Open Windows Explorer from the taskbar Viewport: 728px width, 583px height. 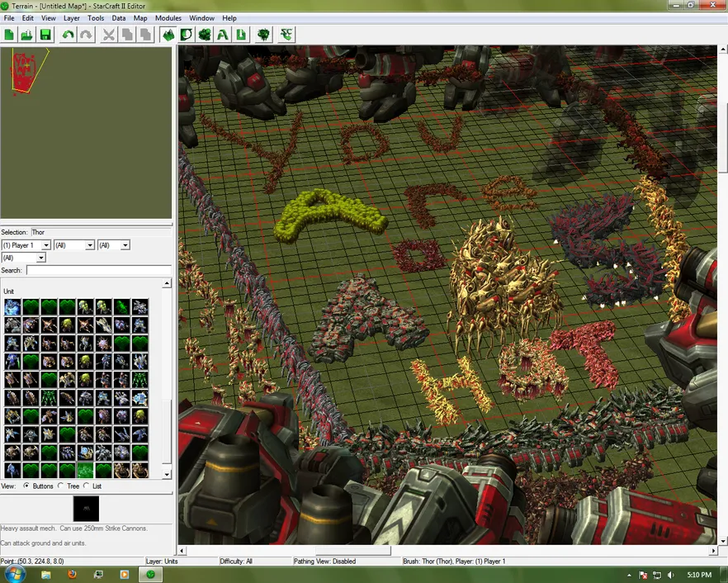click(45, 575)
